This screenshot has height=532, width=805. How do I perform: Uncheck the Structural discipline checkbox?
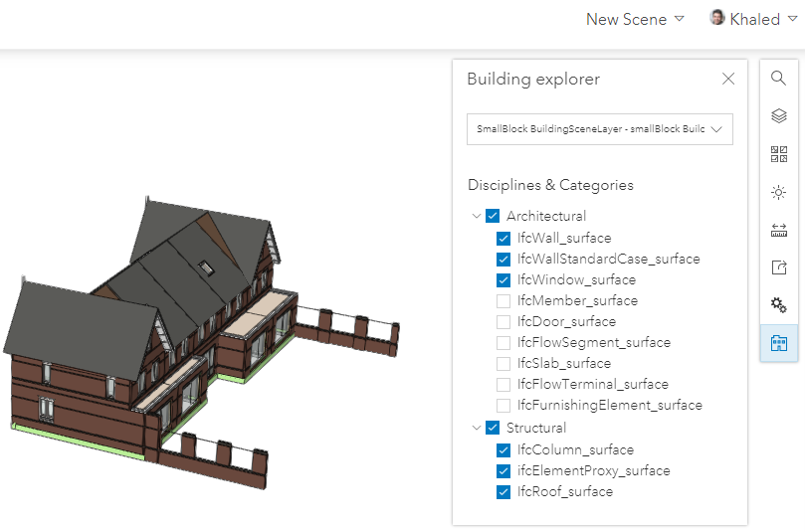pos(493,428)
